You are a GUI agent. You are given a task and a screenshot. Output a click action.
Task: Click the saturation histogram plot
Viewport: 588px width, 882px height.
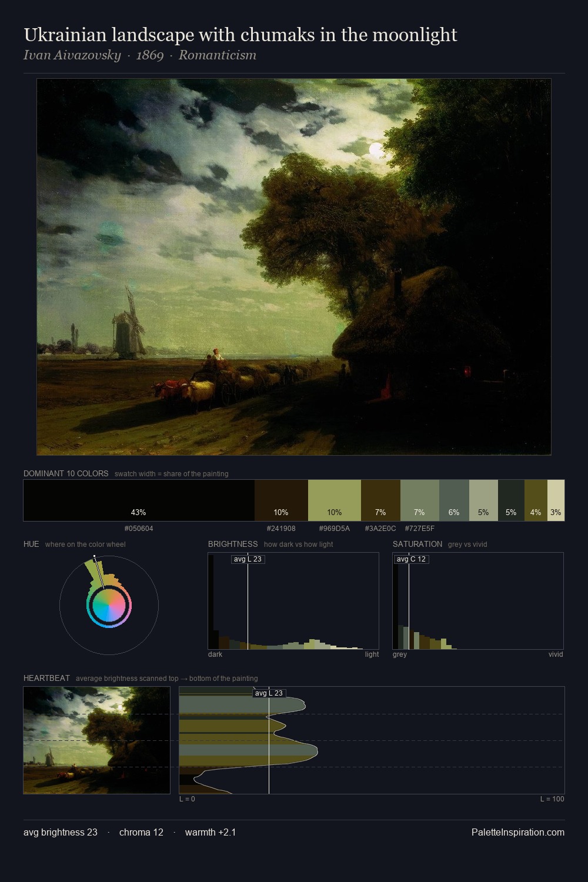point(478,601)
